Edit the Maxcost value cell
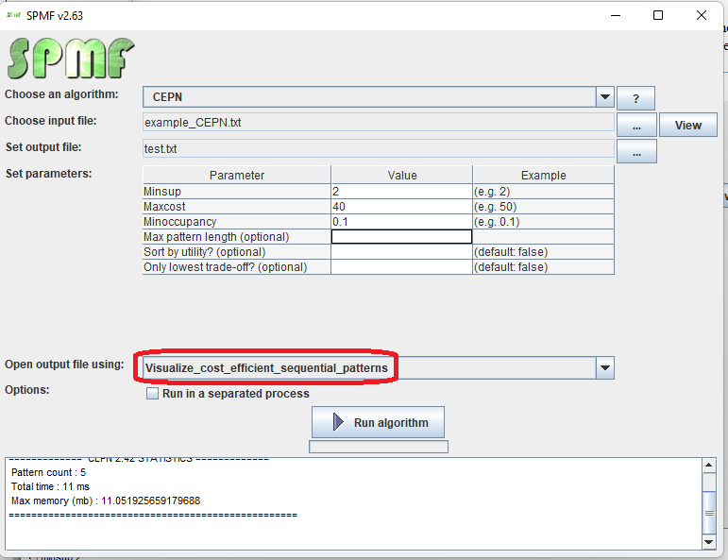Viewport: 728px width, 560px height. 401,207
